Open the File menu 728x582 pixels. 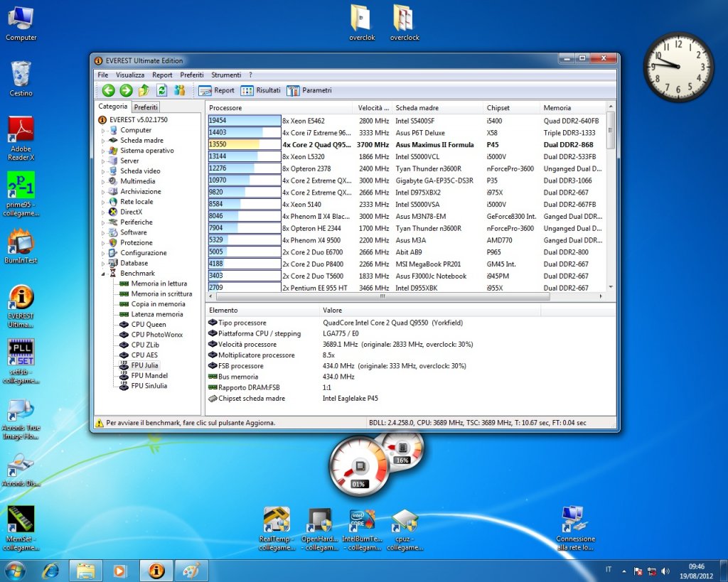[103, 75]
